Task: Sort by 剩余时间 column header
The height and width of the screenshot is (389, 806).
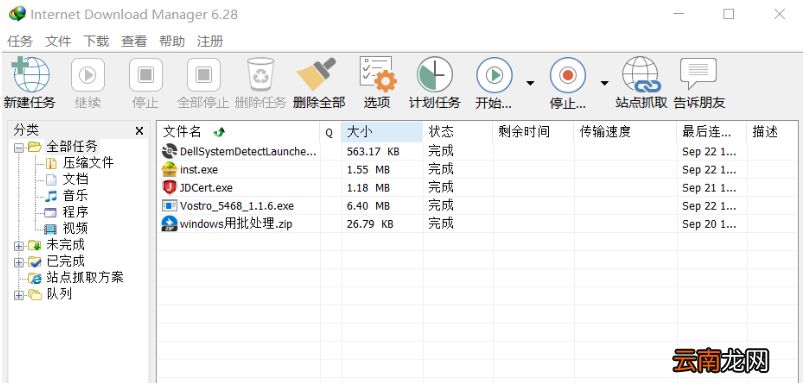Action: pos(533,132)
